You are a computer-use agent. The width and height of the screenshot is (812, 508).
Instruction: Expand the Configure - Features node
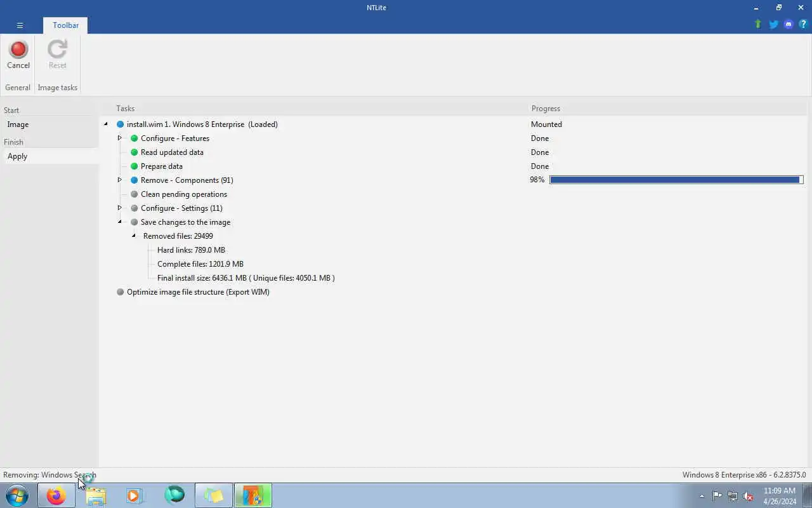pos(119,138)
